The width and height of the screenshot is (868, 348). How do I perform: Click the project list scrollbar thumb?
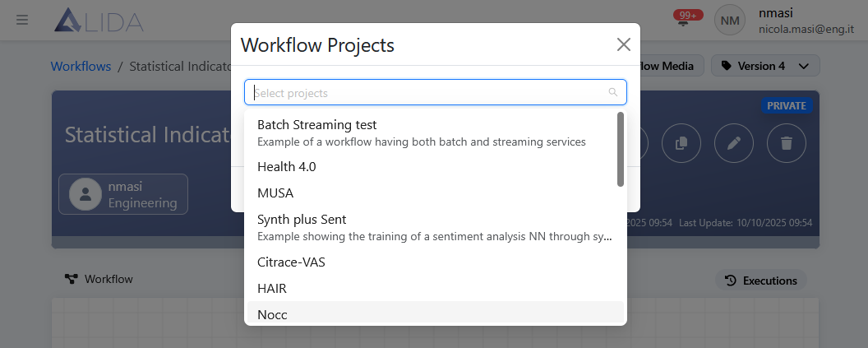[x=621, y=149]
